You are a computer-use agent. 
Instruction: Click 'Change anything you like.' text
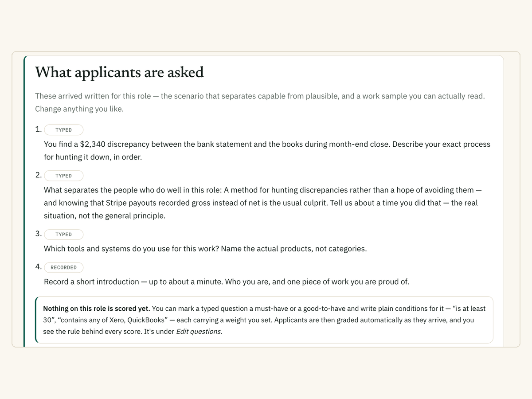[79, 109]
